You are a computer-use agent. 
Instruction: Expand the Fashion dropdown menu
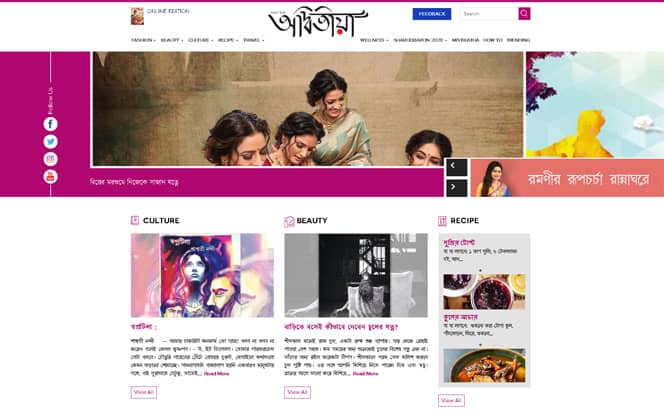click(143, 40)
